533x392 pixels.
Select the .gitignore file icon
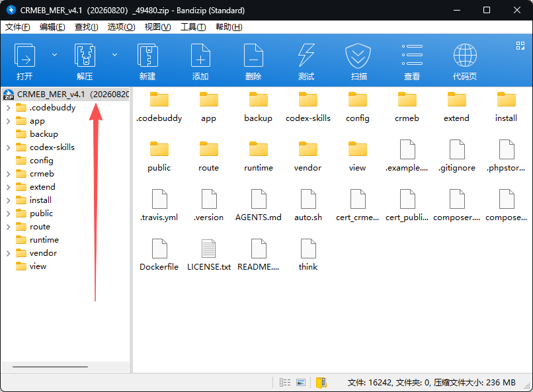(x=457, y=149)
